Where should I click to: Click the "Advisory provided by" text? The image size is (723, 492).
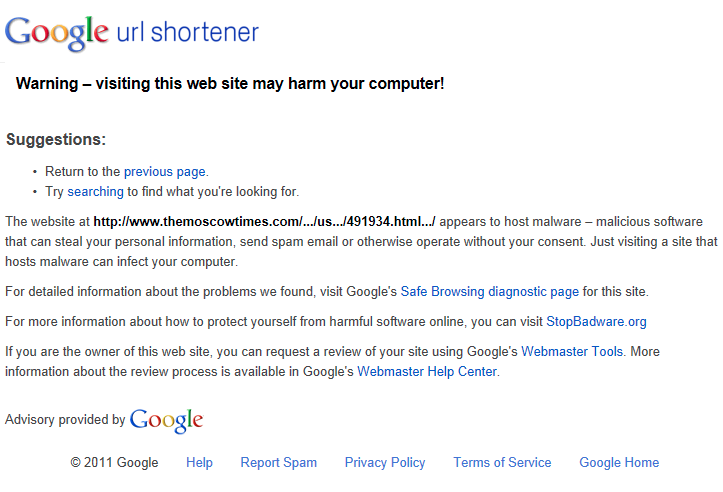[65, 421]
